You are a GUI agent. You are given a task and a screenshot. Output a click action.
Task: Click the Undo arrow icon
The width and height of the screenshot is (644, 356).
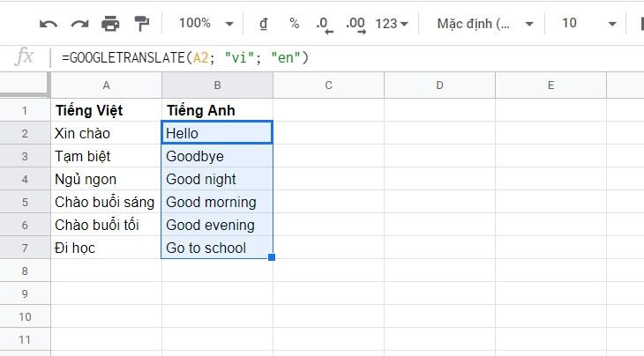[x=49, y=24]
